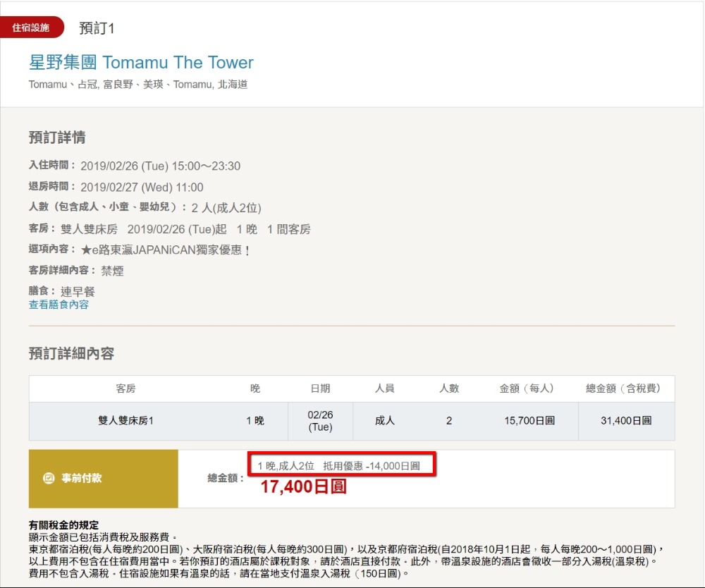Screen dimensions: 705x588
Task: Select the 禁煙 room detail value
Action: point(112,271)
